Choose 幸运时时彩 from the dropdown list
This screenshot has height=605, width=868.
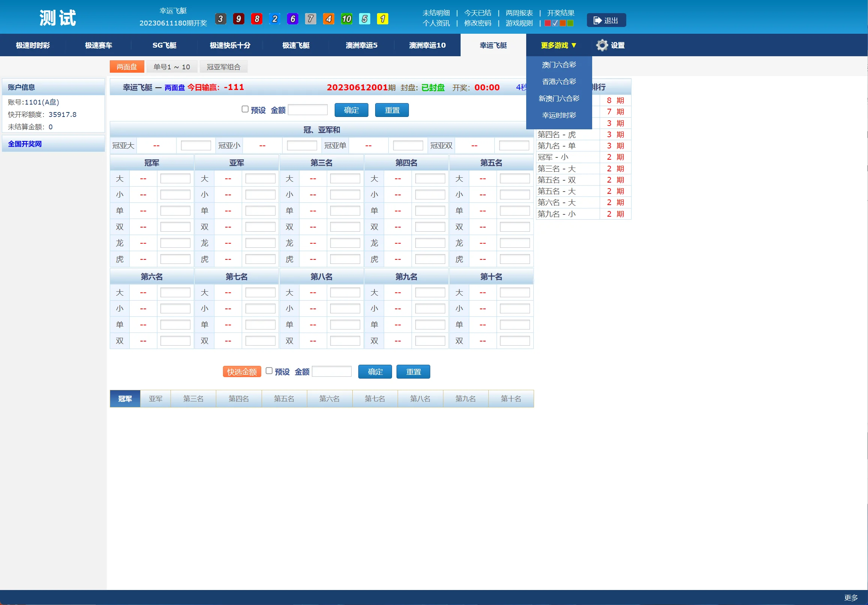click(559, 115)
